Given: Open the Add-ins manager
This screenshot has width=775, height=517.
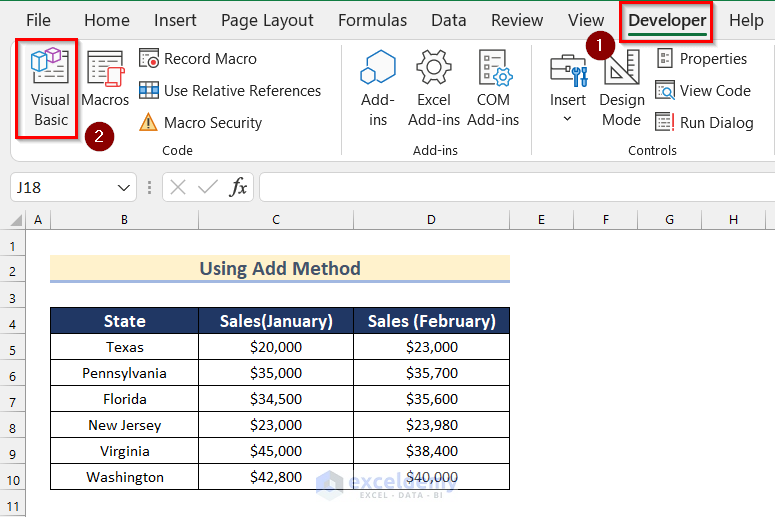Looking at the screenshot, I should click(x=378, y=89).
